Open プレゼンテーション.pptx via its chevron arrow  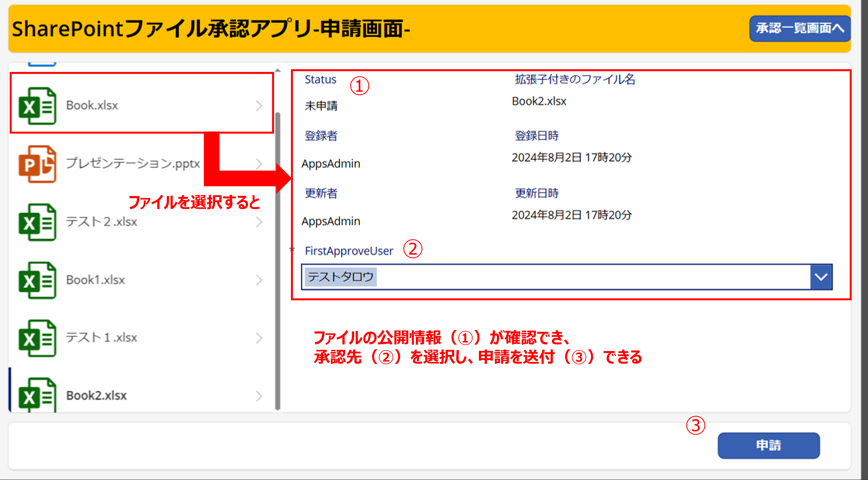pos(259,164)
